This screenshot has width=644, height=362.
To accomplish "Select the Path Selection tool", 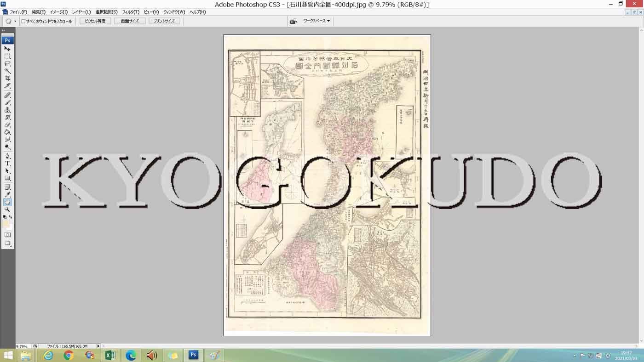I will 7,171.
